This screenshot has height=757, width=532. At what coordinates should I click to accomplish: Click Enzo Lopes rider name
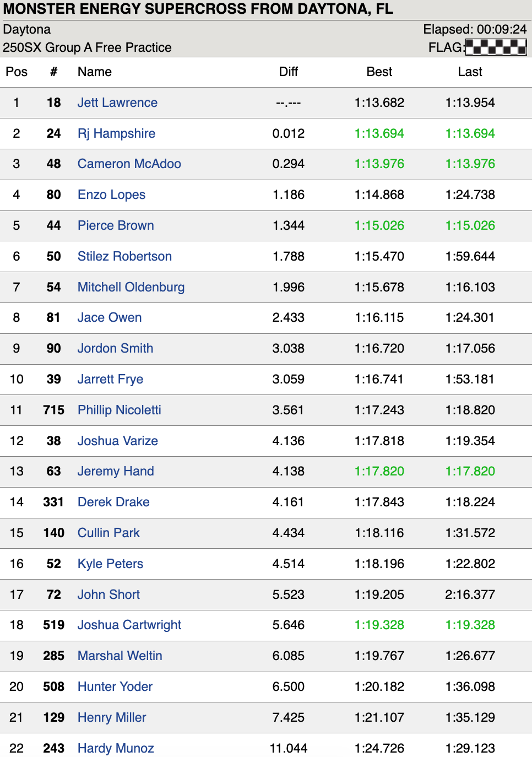[x=111, y=194]
